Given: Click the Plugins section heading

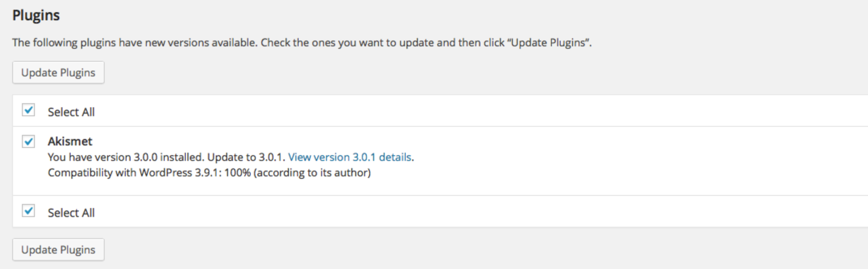Looking at the screenshot, I should tap(36, 15).
